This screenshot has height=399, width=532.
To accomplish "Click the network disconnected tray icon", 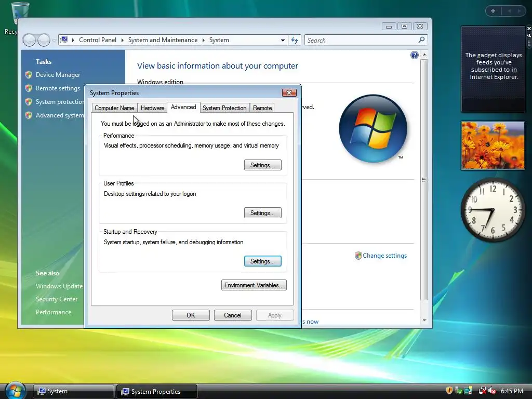I will coord(482,391).
